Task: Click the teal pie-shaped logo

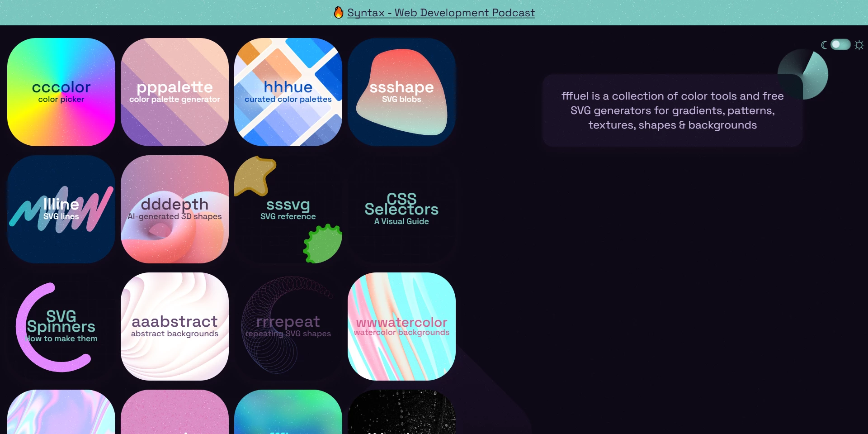Action: [809, 73]
